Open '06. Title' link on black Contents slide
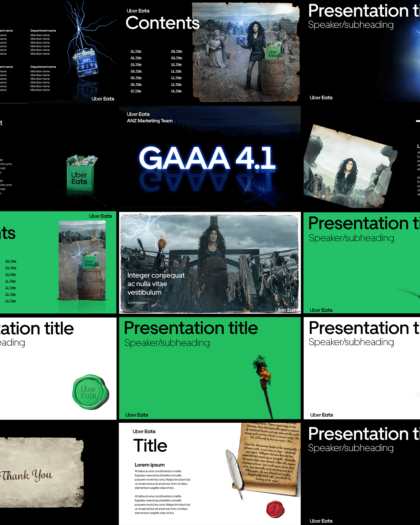The width and height of the screenshot is (420, 525). 136,84
